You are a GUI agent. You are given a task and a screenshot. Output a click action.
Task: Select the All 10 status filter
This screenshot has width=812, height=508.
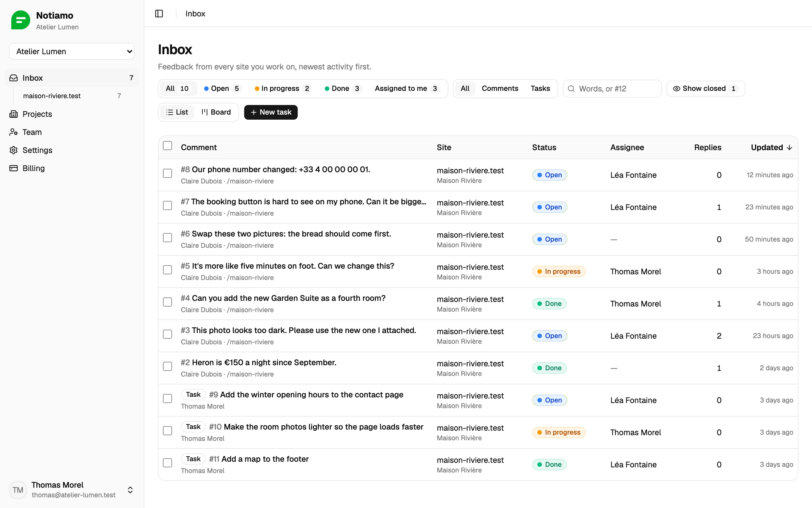[178, 89]
